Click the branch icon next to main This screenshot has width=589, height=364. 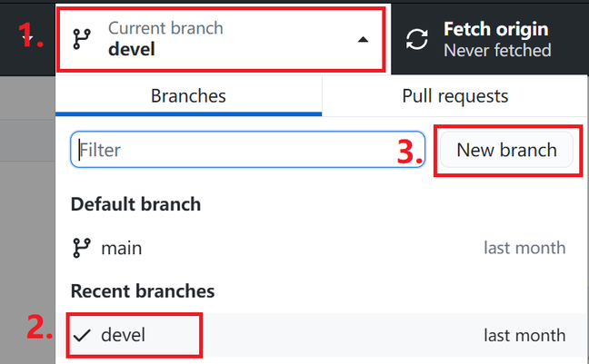point(82,248)
